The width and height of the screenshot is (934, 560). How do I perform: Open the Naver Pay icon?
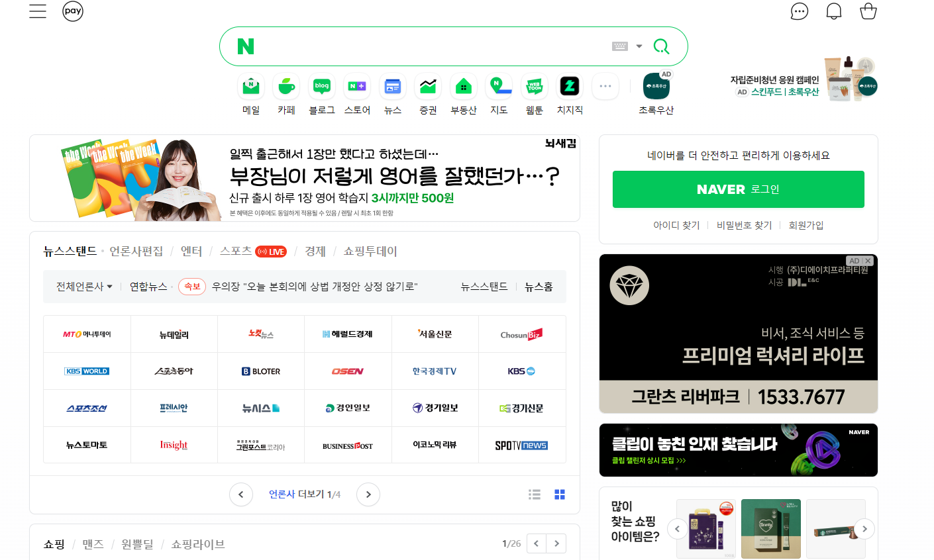[x=73, y=11]
